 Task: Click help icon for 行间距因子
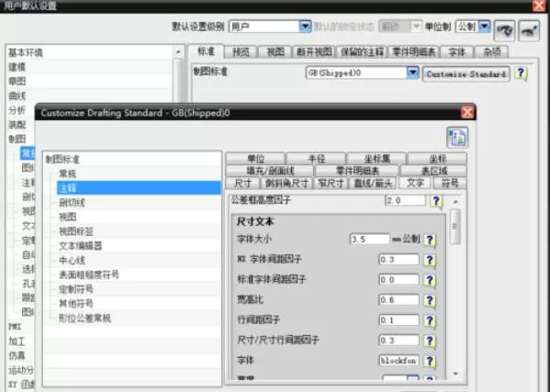click(430, 320)
